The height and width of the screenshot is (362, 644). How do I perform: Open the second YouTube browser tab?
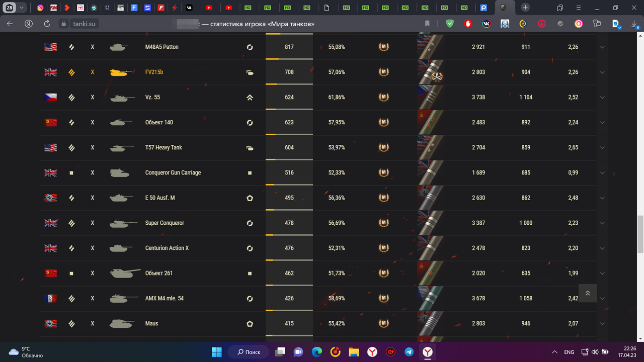click(228, 8)
